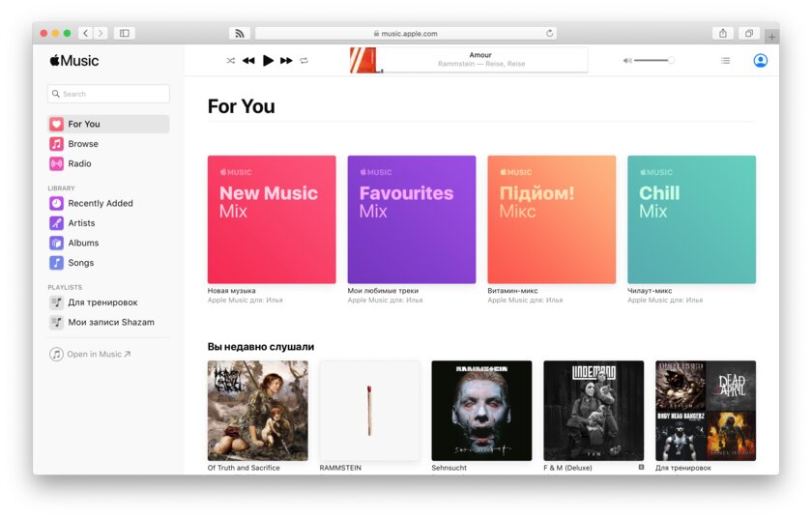Open Recently Added in library
The height and width of the screenshot is (518, 812).
pos(108,203)
